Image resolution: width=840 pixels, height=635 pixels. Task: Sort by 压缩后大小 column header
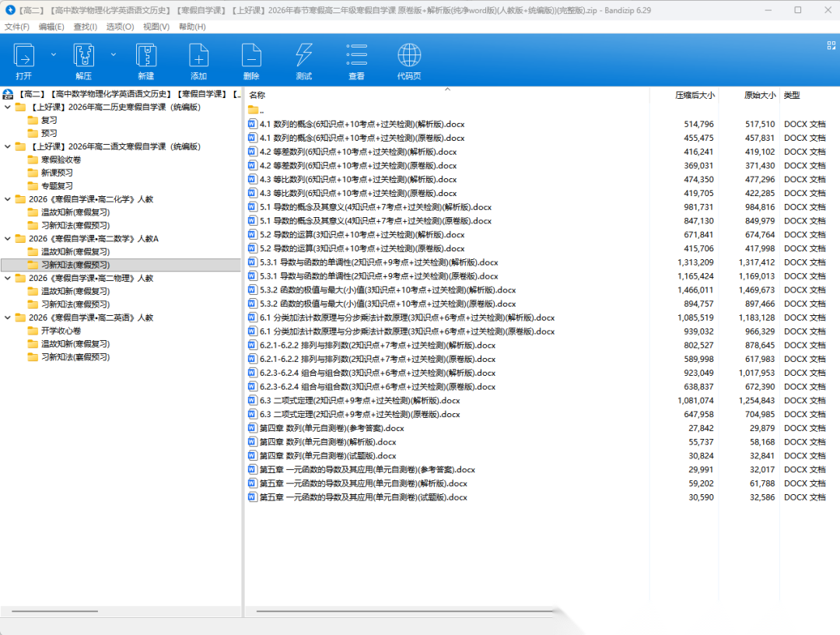point(694,96)
